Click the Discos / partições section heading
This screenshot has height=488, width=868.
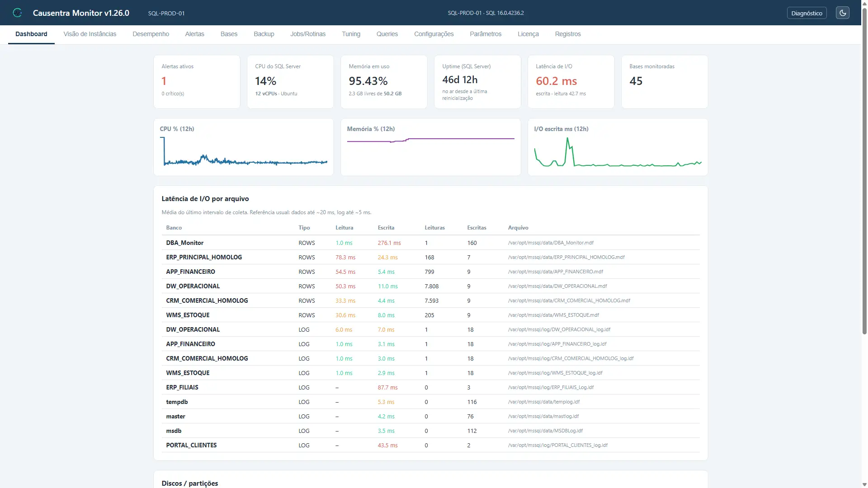(190, 483)
